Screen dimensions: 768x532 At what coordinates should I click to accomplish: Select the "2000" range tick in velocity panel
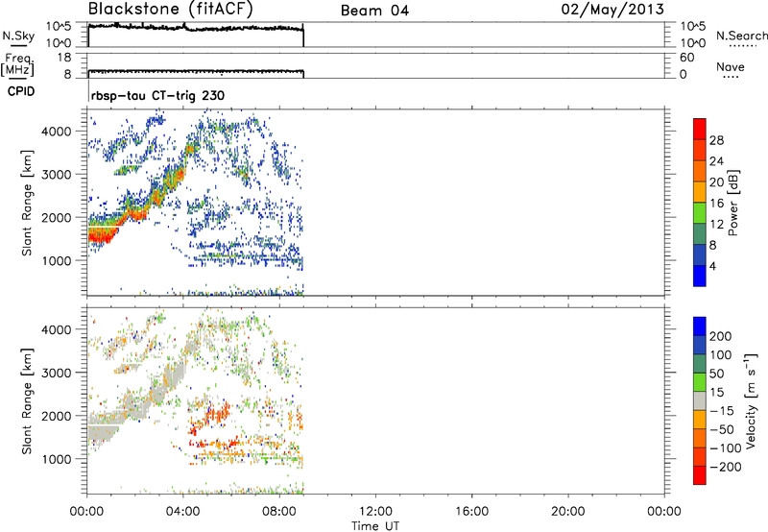(x=57, y=416)
